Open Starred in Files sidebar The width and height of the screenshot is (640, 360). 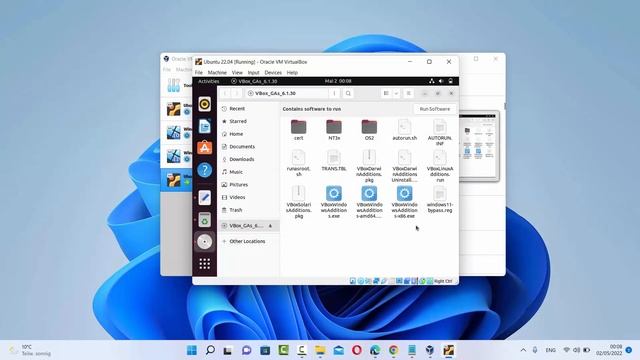click(249, 121)
